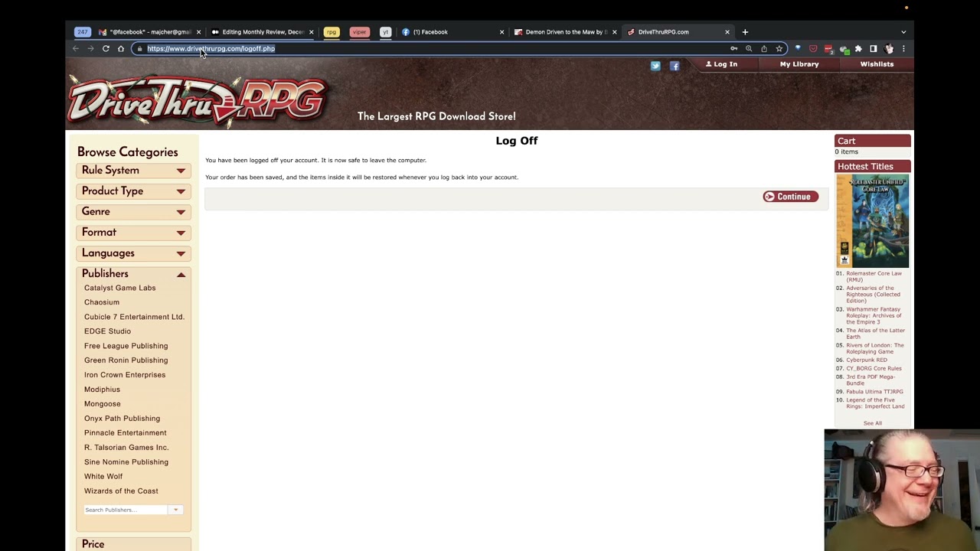Collapse the Publishers category
Image resolution: width=980 pixels, height=551 pixels.
click(133, 274)
